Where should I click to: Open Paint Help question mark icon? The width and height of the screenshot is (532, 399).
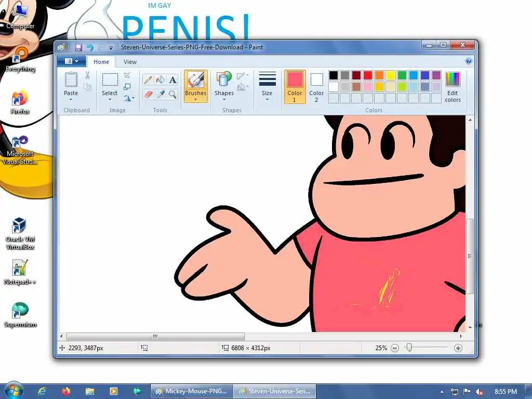tap(469, 61)
